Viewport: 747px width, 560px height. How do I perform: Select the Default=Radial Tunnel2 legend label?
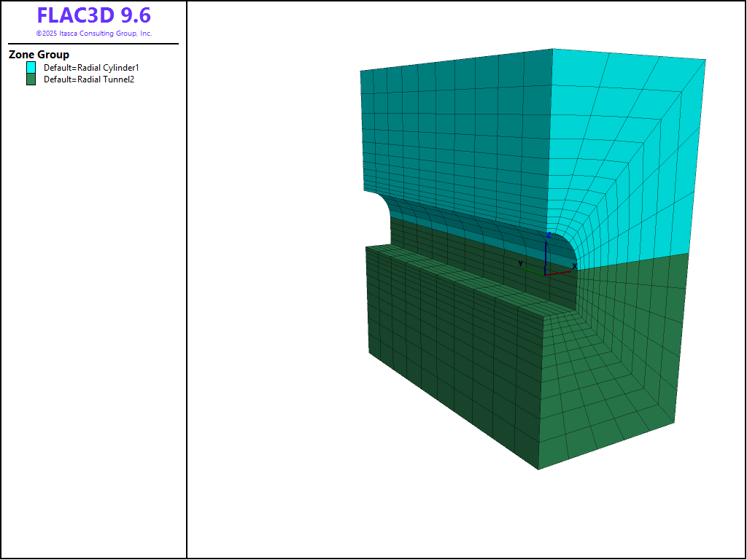[89, 79]
